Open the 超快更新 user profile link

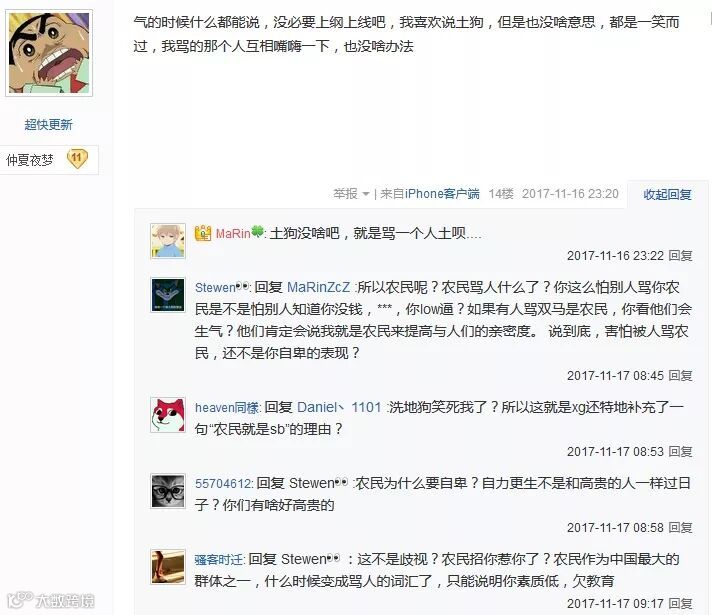click(49, 124)
